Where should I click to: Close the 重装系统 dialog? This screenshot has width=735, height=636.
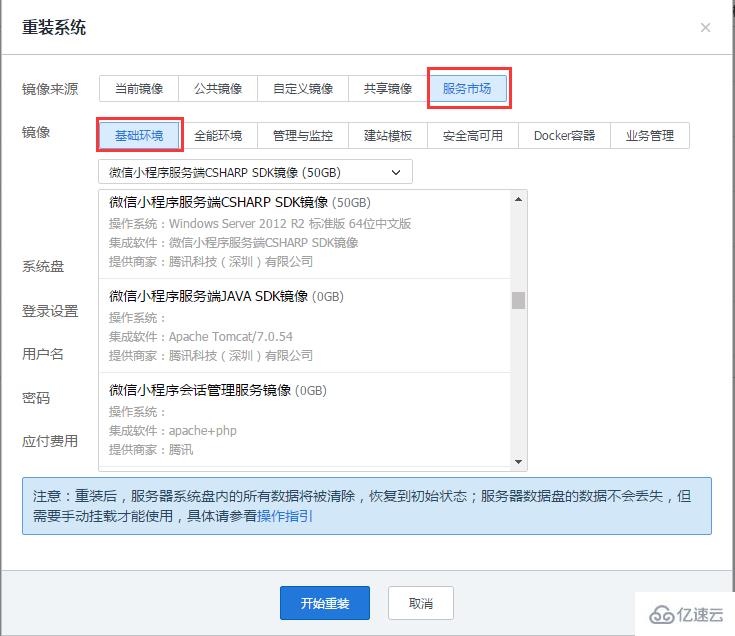[x=705, y=28]
